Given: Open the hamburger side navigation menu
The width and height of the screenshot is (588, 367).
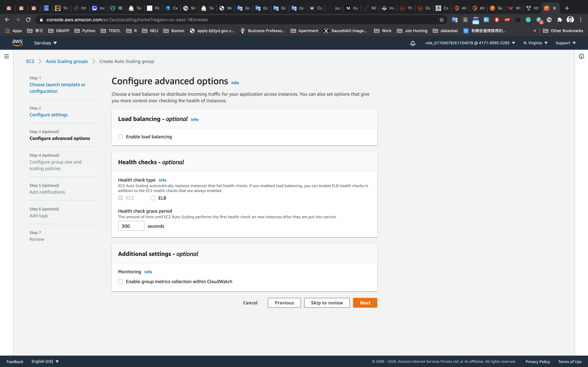Looking at the screenshot, I should 7,56.
